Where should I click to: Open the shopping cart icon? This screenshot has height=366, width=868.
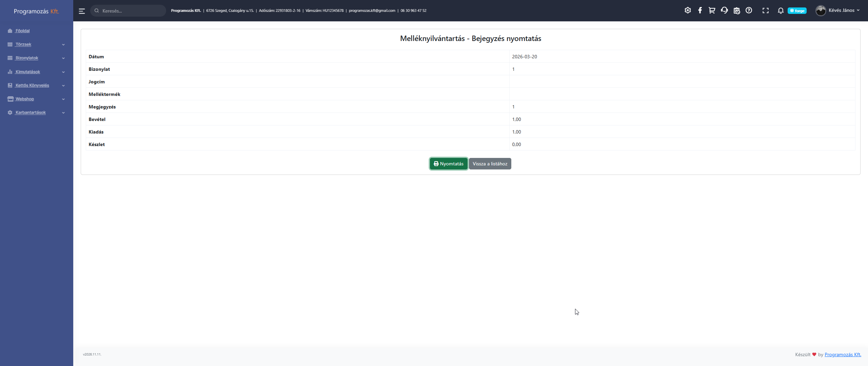pos(712,11)
